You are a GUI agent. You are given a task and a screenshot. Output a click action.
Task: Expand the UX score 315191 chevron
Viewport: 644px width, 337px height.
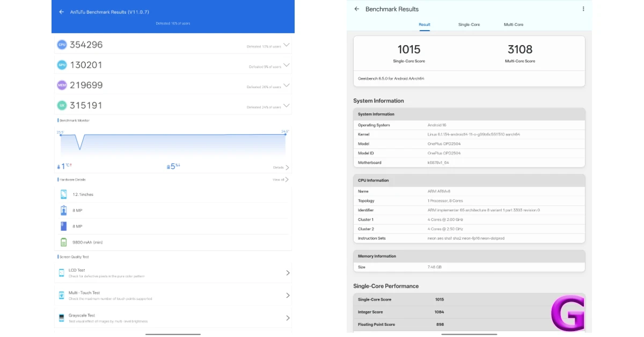tap(287, 106)
